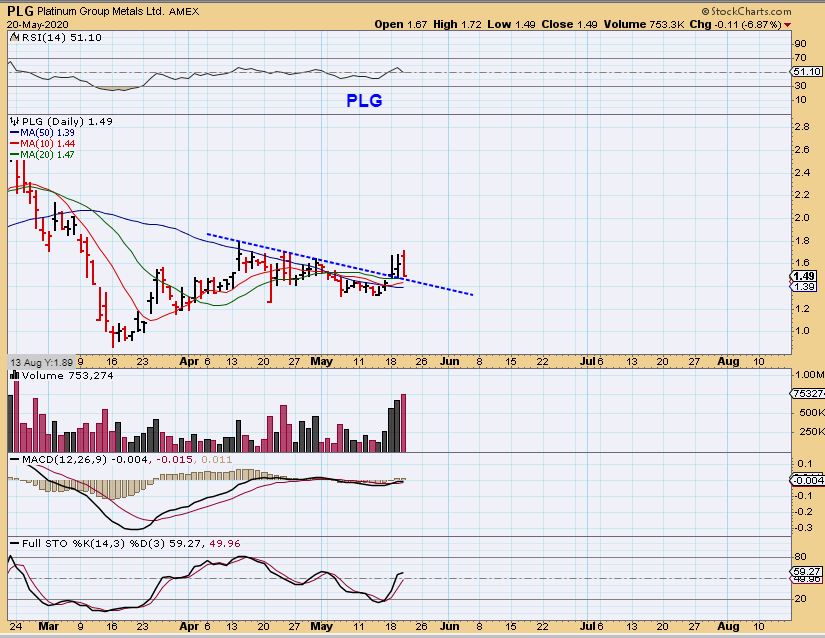Click the blue PLG annotation label
The image size is (825, 638).
point(364,100)
